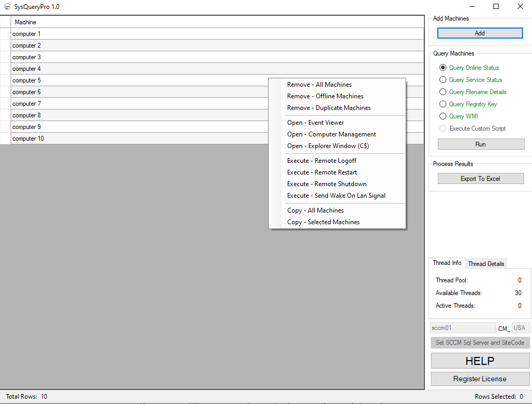This screenshot has width=532, height=404.
Task: Select Execute - Send Wake On Lan Signal
Action: tap(336, 195)
